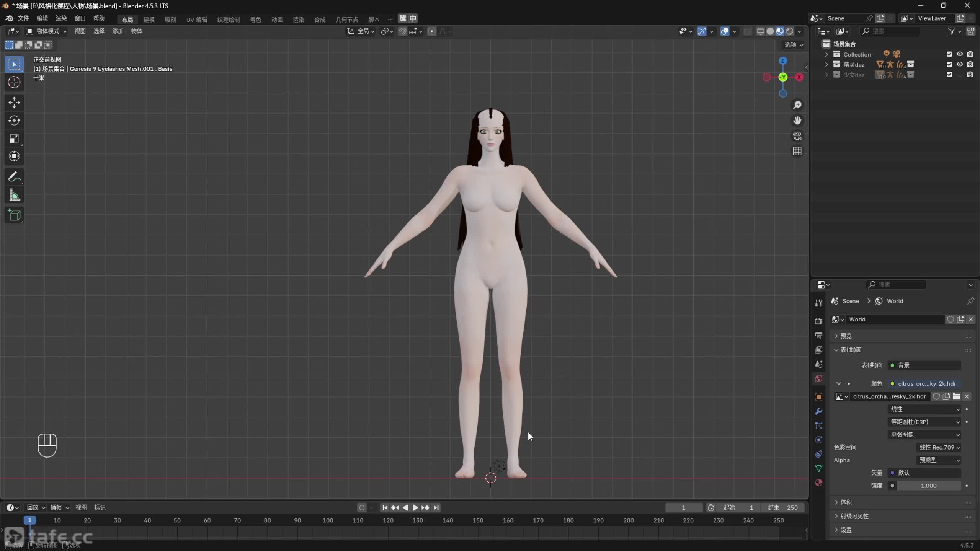Open the World properties tab icon

pos(818,378)
